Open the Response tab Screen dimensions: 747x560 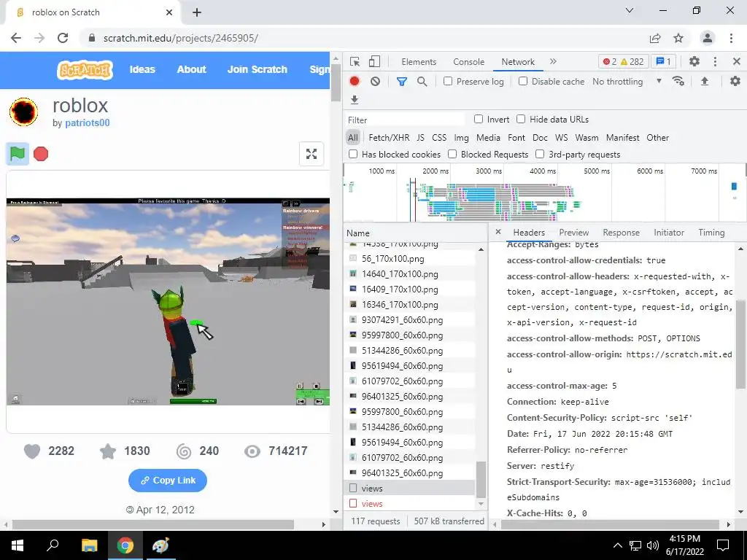622,233
